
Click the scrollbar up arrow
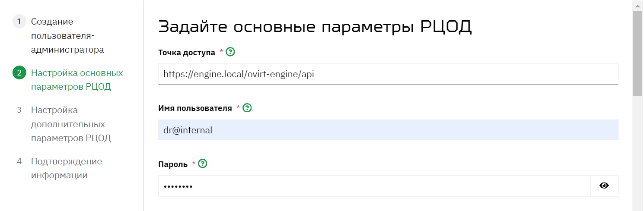pyautogui.click(x=638, y=5)
